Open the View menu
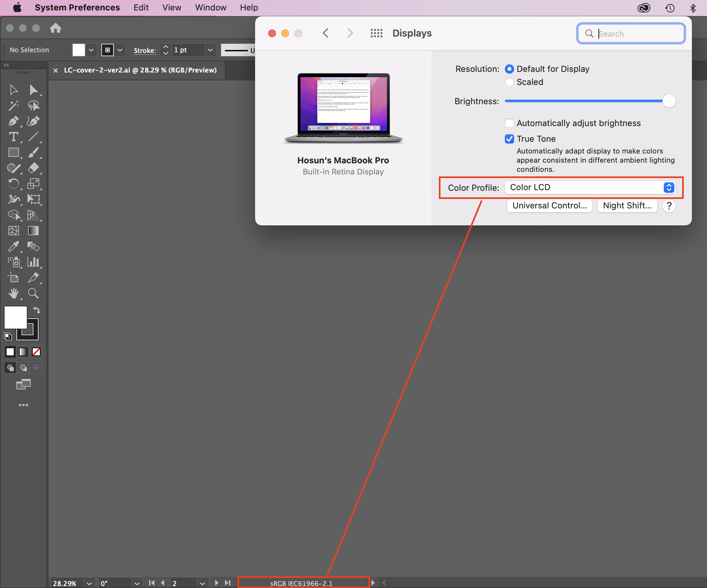 coord(171,8)
